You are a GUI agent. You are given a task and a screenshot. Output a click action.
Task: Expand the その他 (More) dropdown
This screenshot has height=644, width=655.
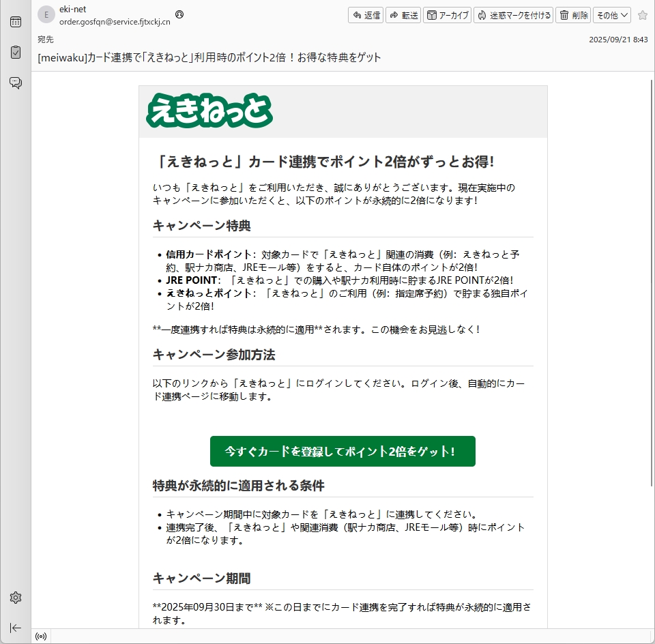pos(611,15)
